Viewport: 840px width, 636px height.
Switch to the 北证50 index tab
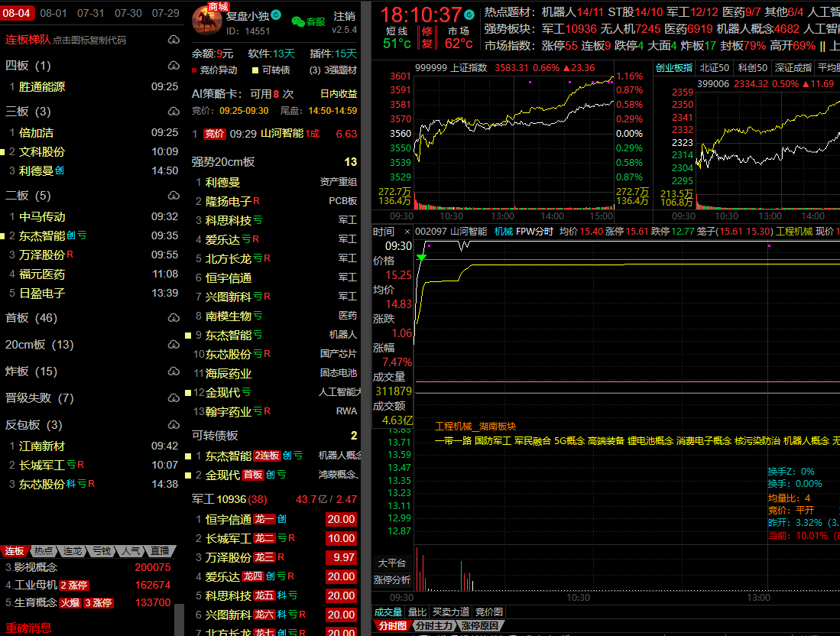(715, 68)
